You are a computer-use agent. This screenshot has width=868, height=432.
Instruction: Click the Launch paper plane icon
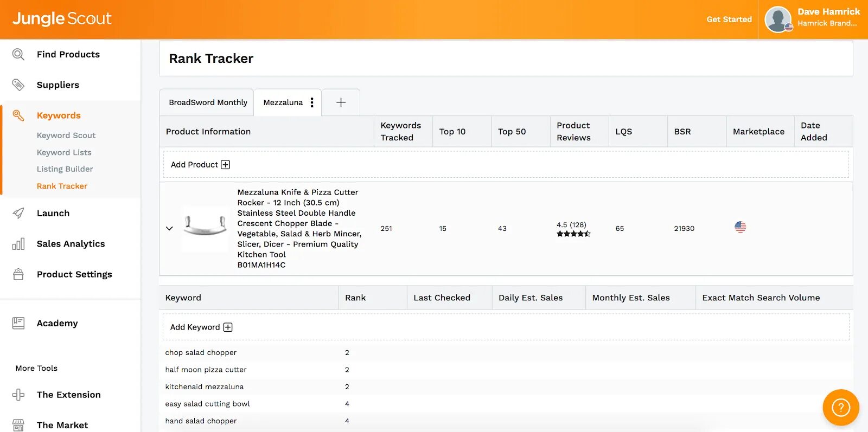tap(18, 213)
